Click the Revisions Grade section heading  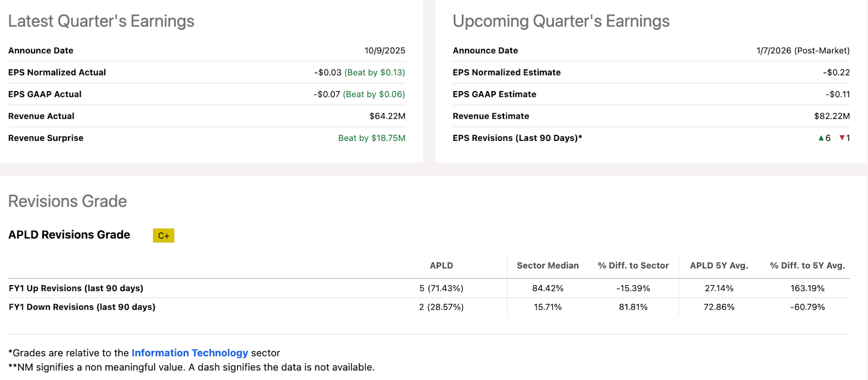[67, 201]
